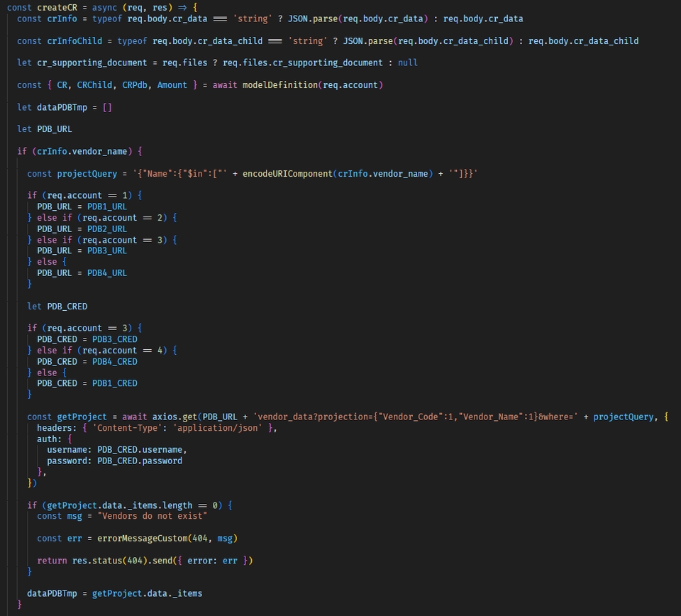Click the vendor_data projection URL string

point(416,417)
